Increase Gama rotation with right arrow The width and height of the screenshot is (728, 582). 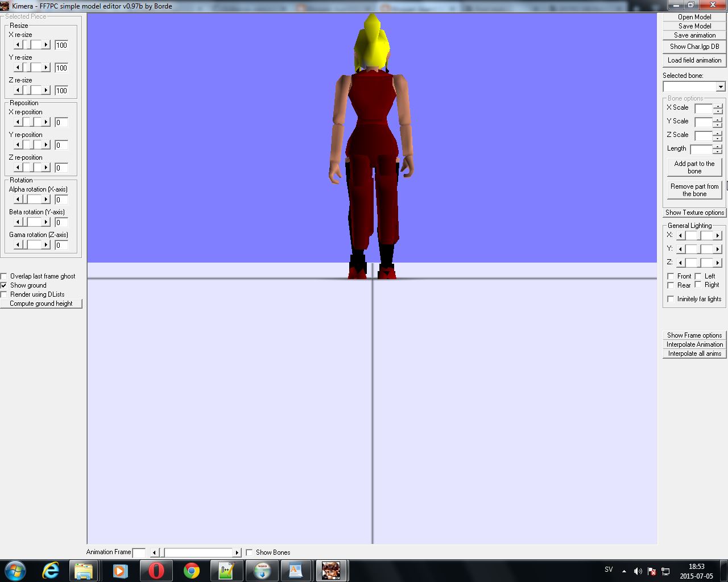point(46,245)
